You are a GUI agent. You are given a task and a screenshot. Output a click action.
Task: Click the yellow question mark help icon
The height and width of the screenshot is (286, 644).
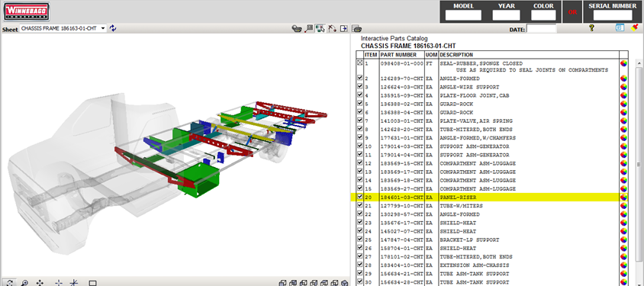591,28
